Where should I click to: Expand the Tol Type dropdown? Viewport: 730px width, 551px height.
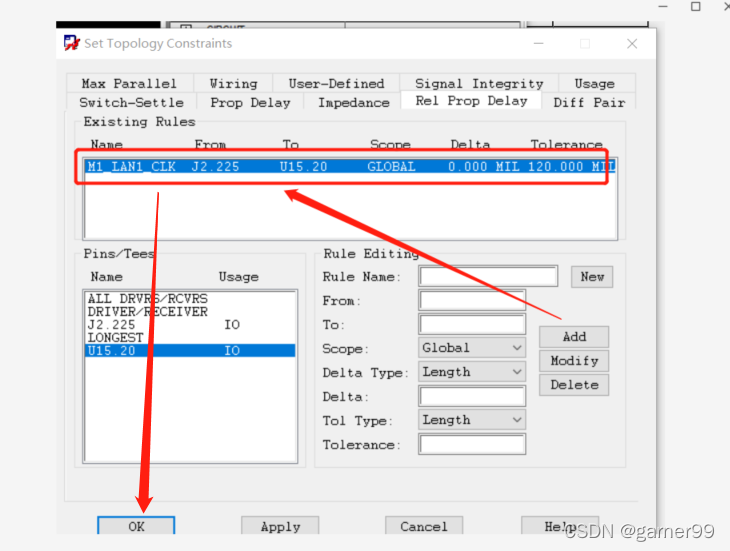tap(473, 420)
